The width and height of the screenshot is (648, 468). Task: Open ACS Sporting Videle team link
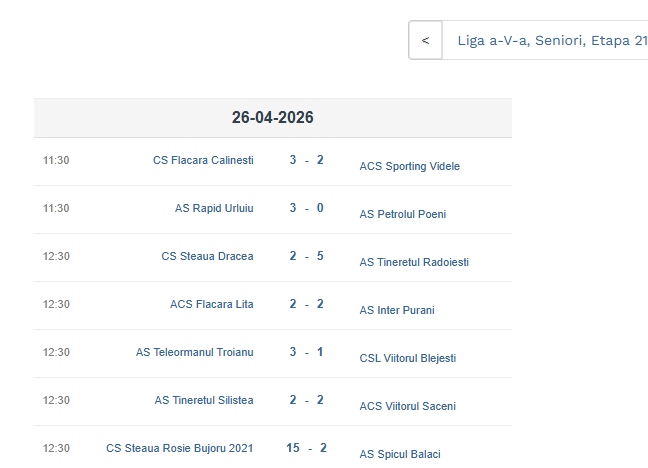coord(409,166)
